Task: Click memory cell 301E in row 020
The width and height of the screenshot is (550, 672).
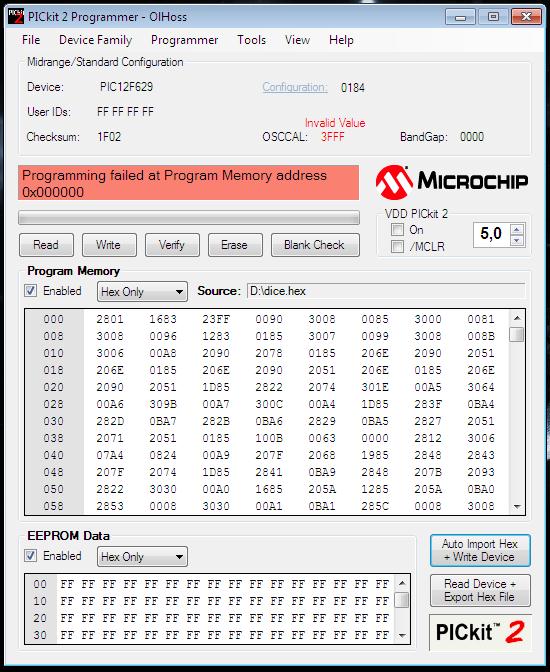Action: pyautogui.click(x=375, y=387)
